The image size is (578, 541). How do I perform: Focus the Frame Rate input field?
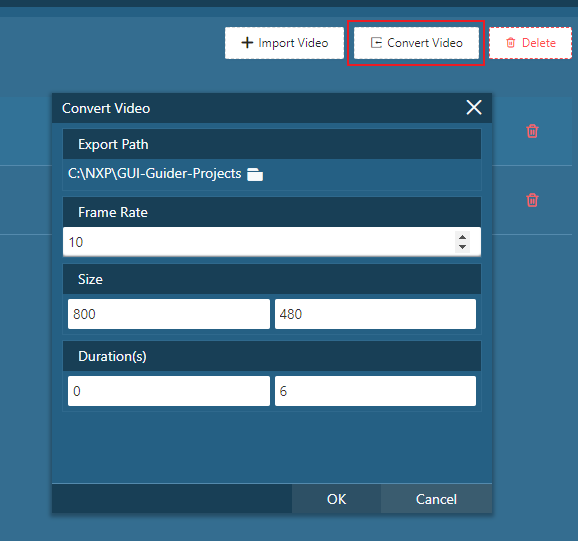272,242
